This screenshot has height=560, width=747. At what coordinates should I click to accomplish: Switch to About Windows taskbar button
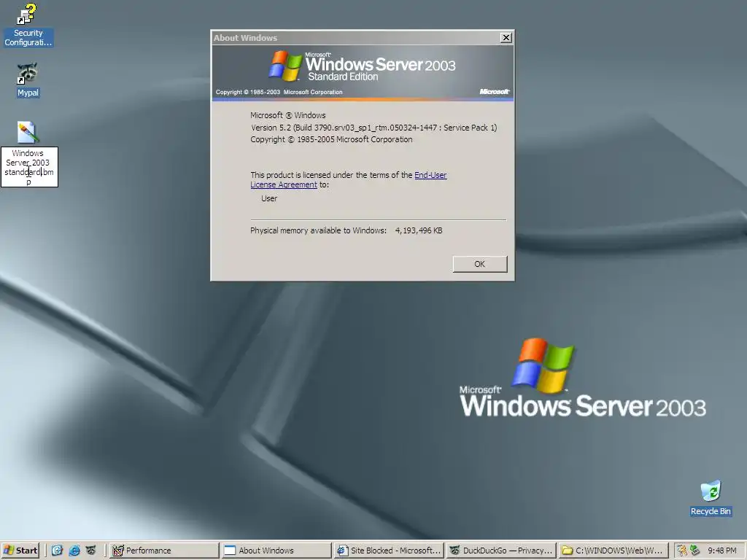coord(276,551)
